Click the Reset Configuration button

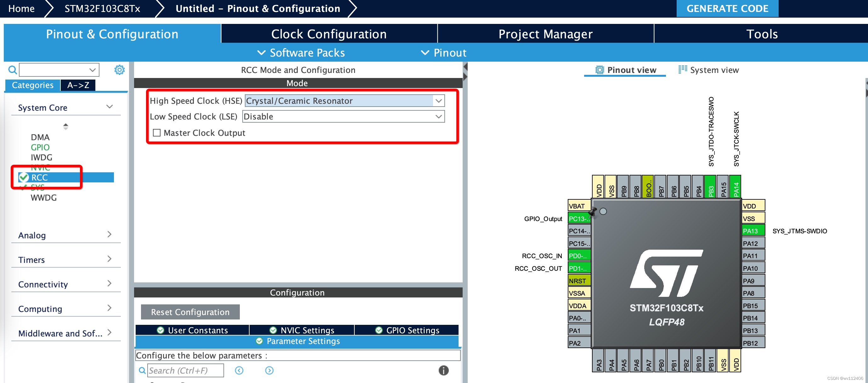click(190, 312)
